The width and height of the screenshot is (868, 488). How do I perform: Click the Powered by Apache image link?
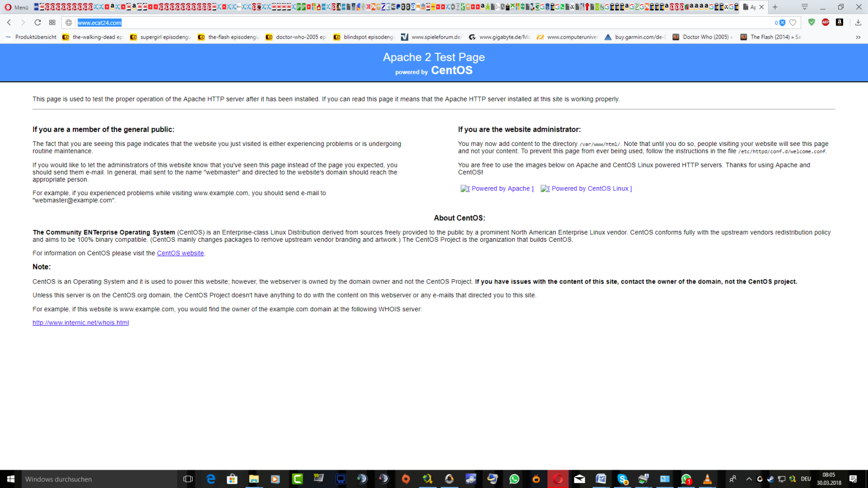(497, 189)
